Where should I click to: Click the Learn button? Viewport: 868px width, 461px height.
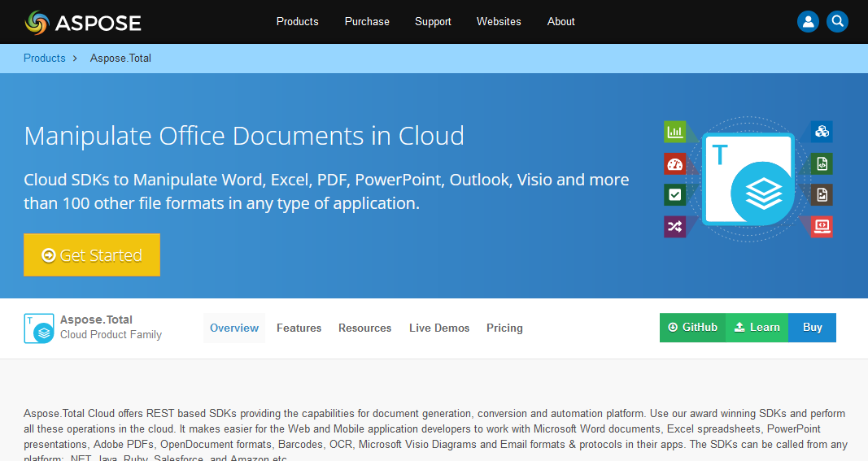pos(757,328)
